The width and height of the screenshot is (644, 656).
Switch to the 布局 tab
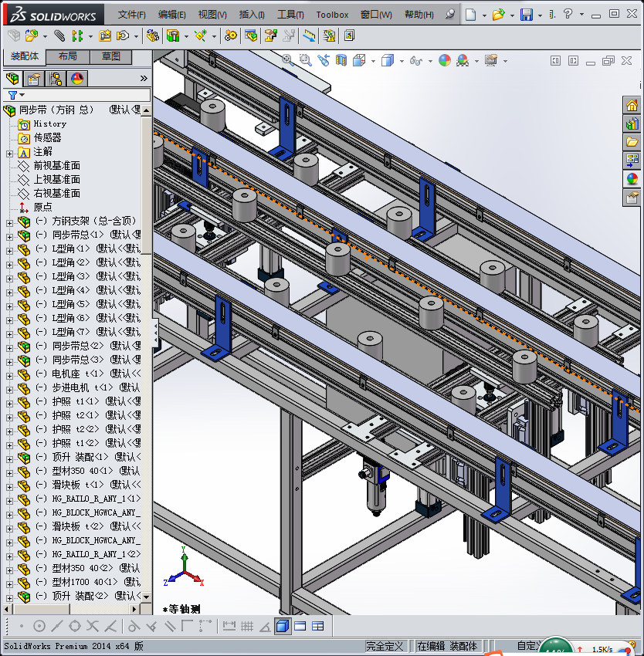67,57
